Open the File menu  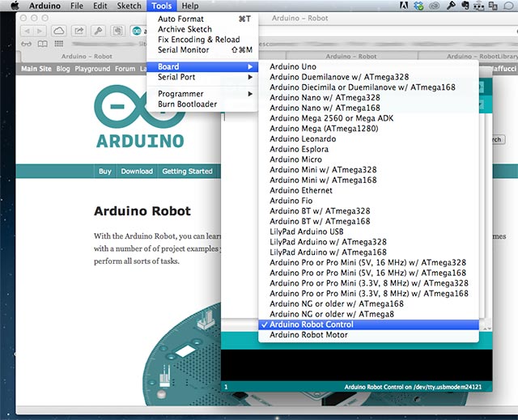point(77,6)
